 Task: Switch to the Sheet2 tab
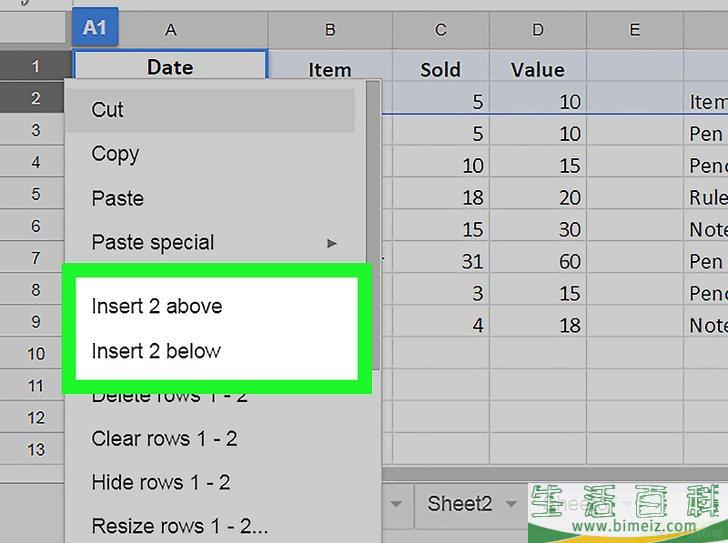[x=460, y=503]
